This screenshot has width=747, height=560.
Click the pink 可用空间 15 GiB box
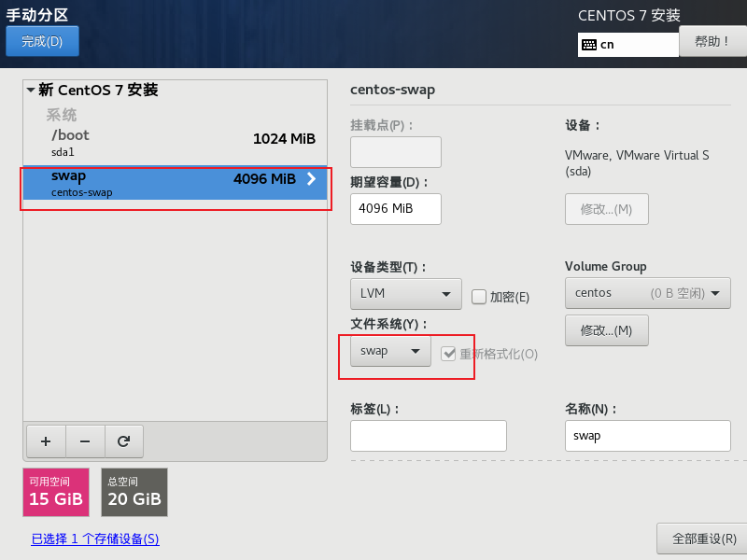tap(56, 493)
